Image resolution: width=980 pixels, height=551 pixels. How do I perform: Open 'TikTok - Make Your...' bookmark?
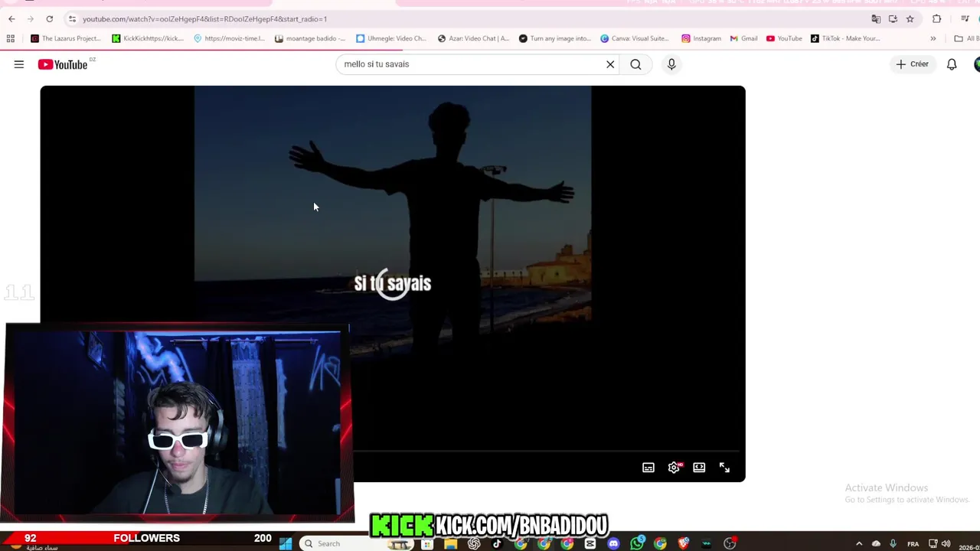click(x=845, y=38)
